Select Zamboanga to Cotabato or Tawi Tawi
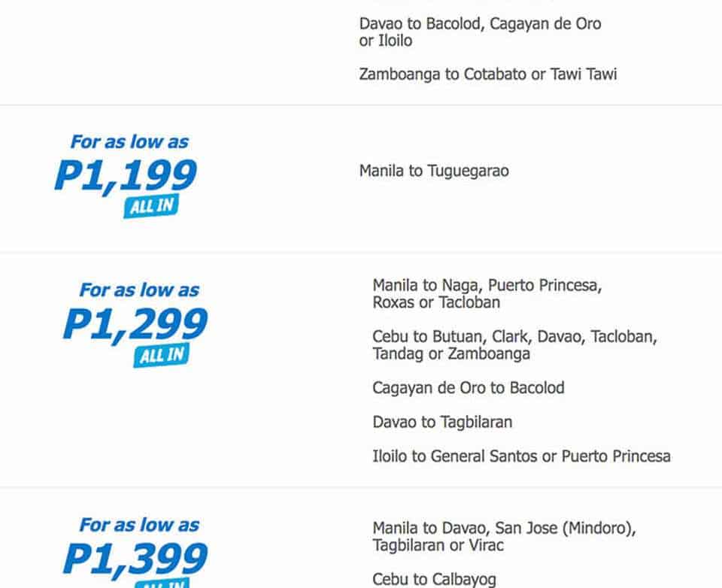Image resolution: width=722 pixels, height=588 pixels. pos(487,74)
